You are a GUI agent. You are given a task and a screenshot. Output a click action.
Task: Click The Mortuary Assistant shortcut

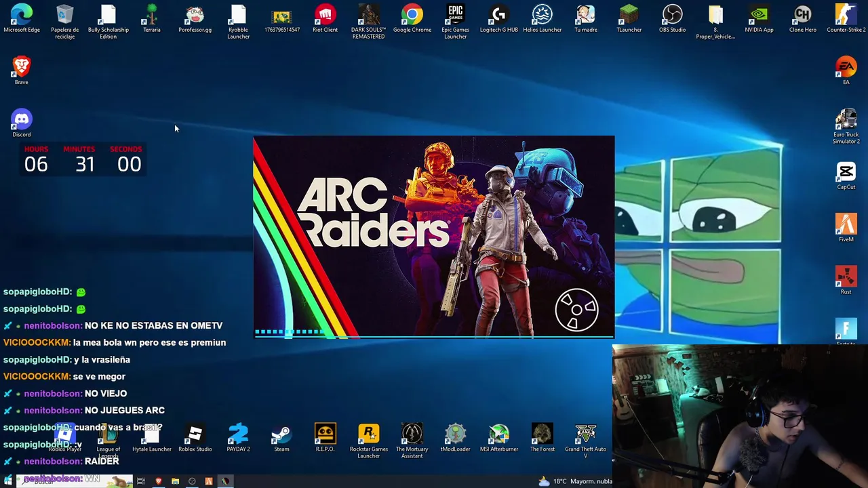412,441
